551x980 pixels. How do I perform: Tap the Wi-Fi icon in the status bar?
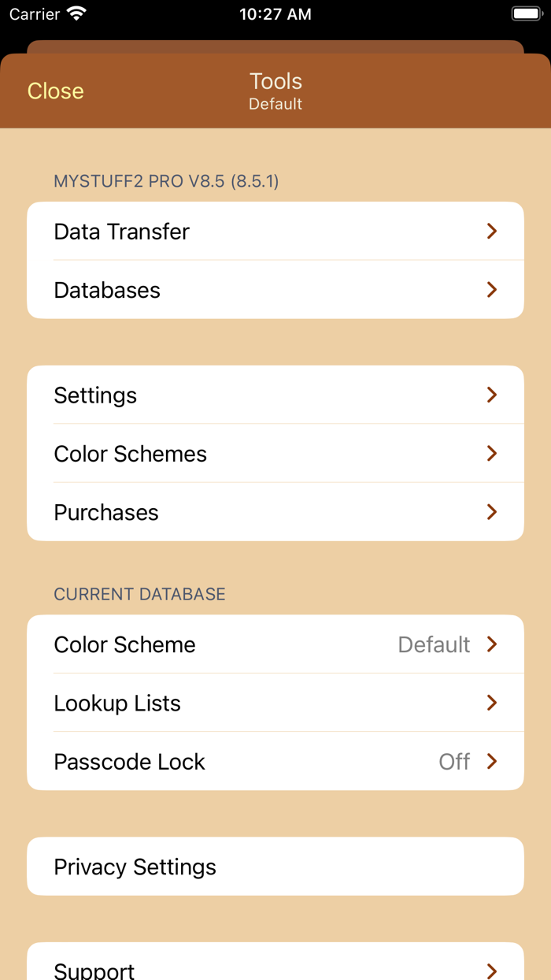pos(75,13)
